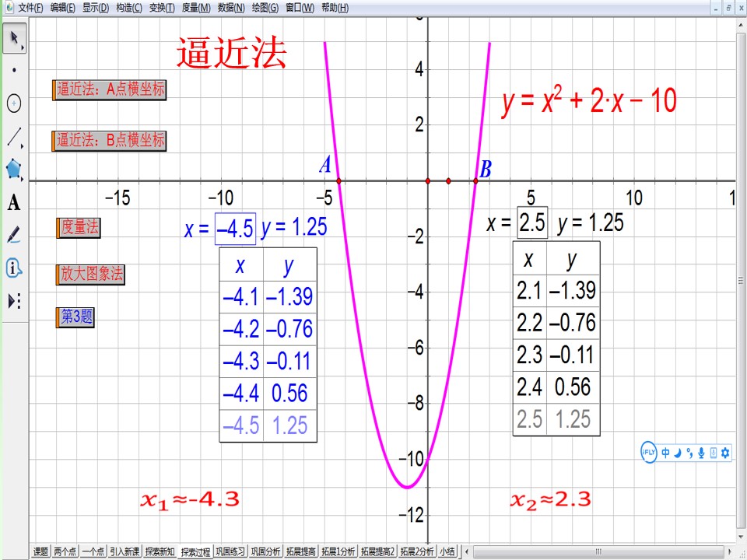Switch to the 课题 page tab

coord(40,551)
